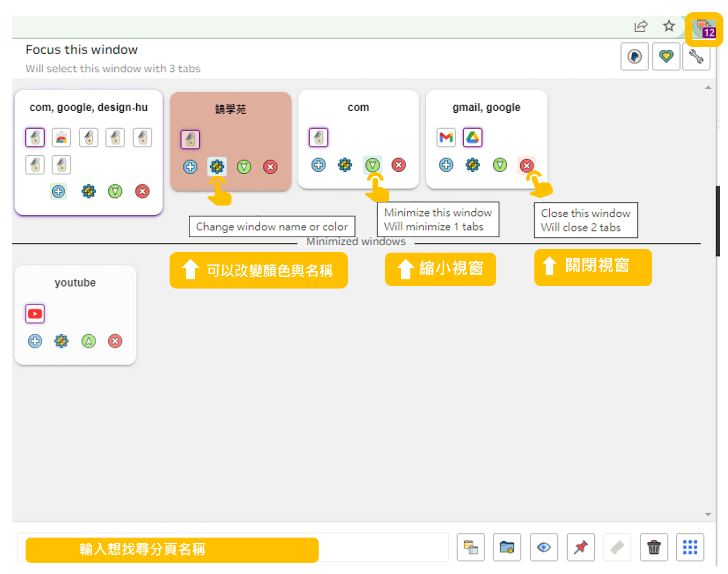Click the PayPal donation icon

[635, 56]
